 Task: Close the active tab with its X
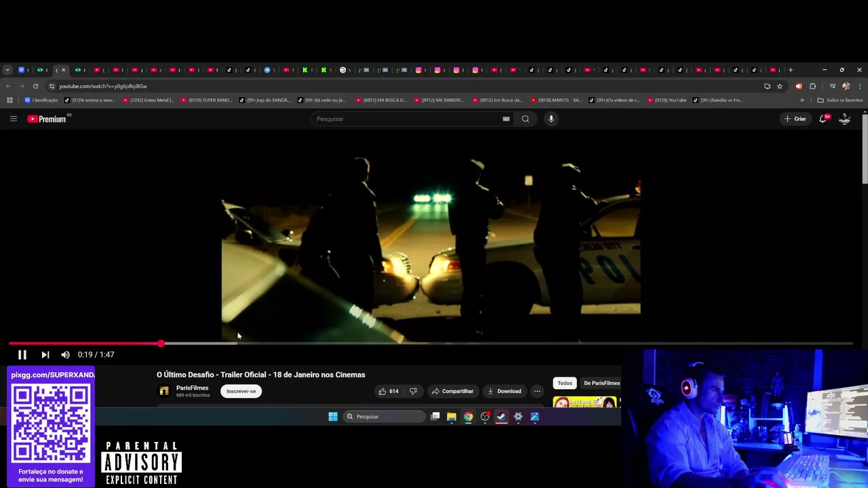[x=63, y=70]
